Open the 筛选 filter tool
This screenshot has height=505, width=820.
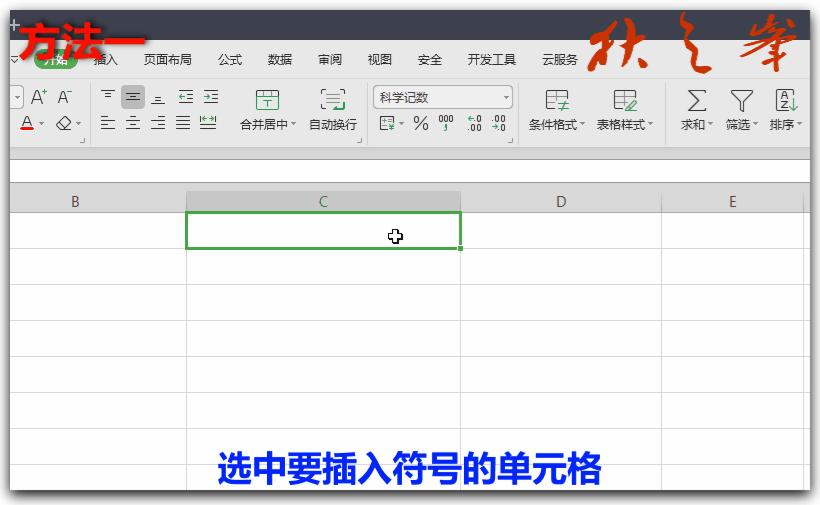(741, 109)
